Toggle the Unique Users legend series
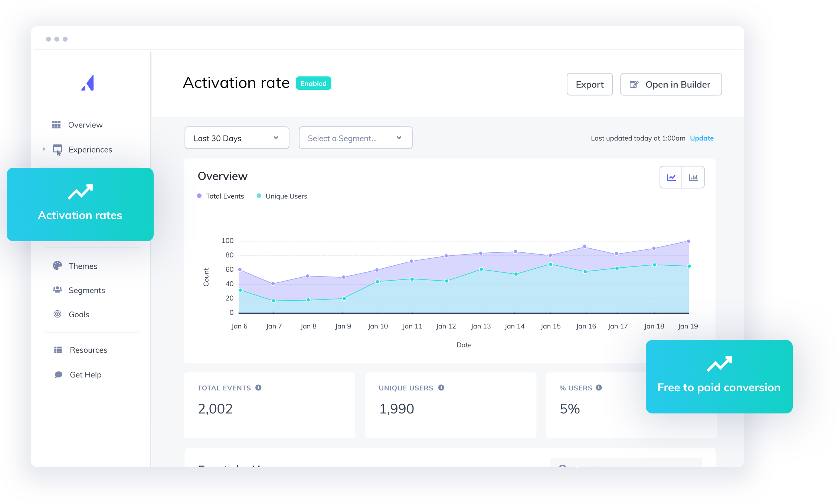Viewport: 838px width, 504px height. point(282,196)
